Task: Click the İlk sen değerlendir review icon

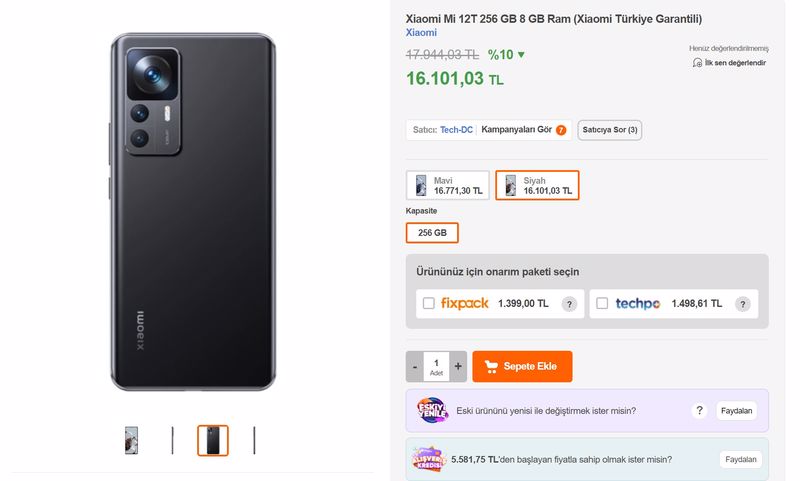Action: pyautogui.click(x=697, y=63)
